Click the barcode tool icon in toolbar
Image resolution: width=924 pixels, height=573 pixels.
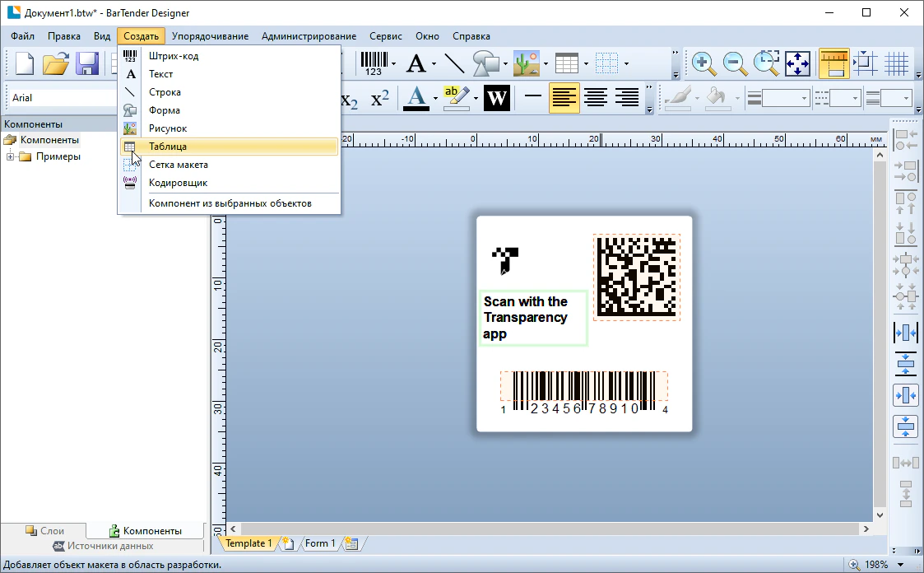(373, 63)
